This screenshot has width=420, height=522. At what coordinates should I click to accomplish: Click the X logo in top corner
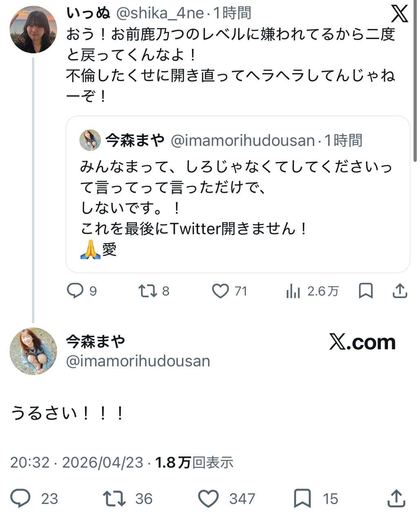click(399, 13)
